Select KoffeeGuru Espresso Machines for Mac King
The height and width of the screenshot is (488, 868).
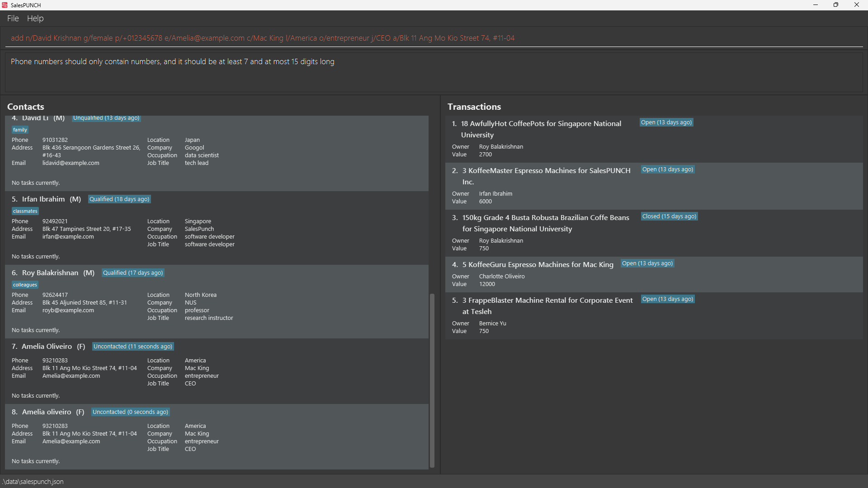coord(538,265)
